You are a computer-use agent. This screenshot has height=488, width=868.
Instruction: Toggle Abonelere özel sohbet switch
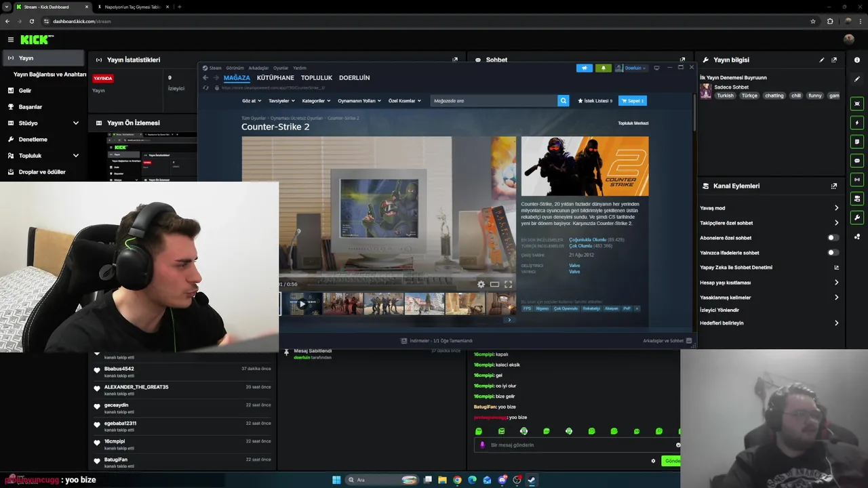(x=833, y=238)
